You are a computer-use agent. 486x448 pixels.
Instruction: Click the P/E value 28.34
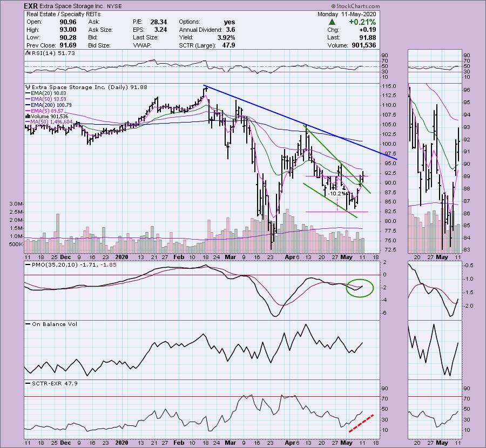(158, 22)
